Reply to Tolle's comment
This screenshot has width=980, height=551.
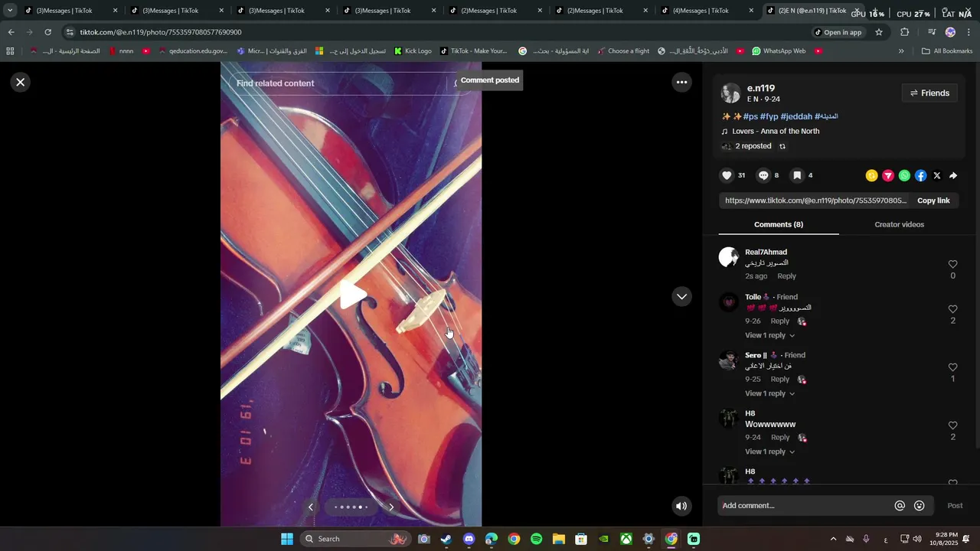point(779,321)
